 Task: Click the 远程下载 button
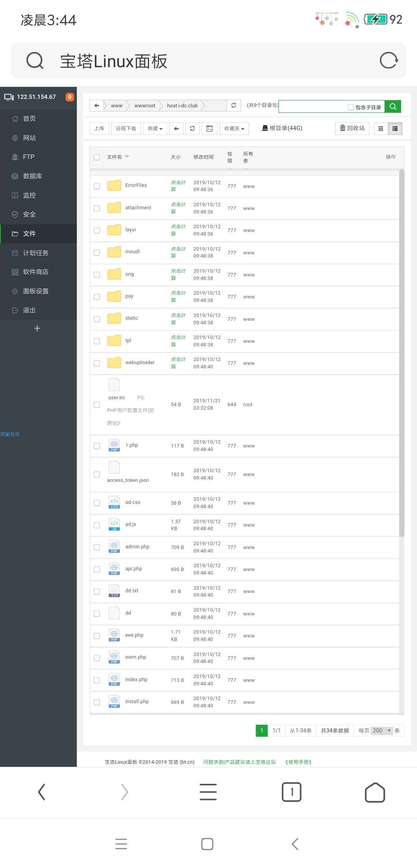126,129
